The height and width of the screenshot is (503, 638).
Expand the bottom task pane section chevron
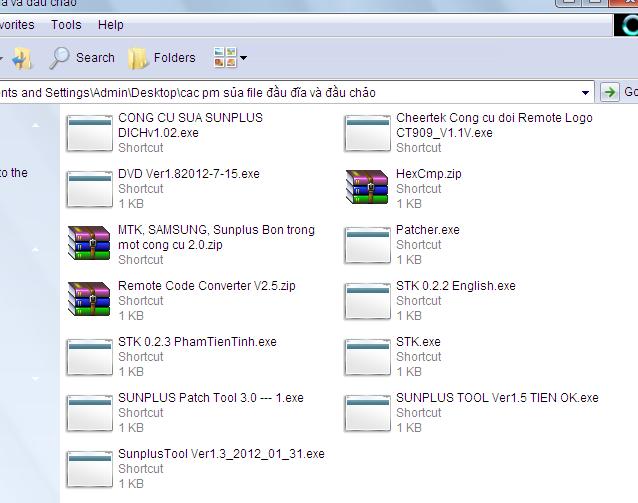[x=36, y=379]
